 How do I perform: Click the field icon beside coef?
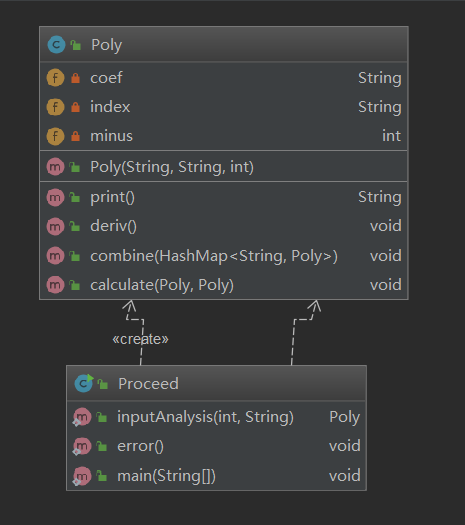[55, 78]
